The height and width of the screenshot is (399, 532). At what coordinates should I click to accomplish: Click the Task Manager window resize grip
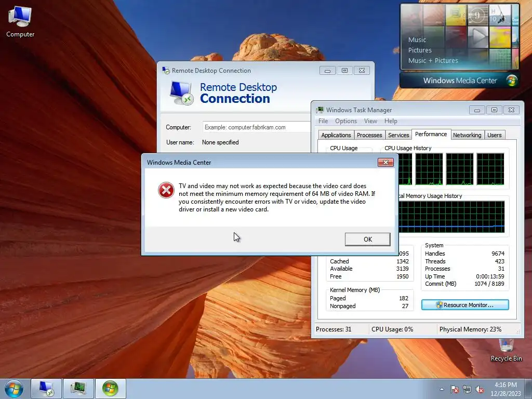click(518, 332)
